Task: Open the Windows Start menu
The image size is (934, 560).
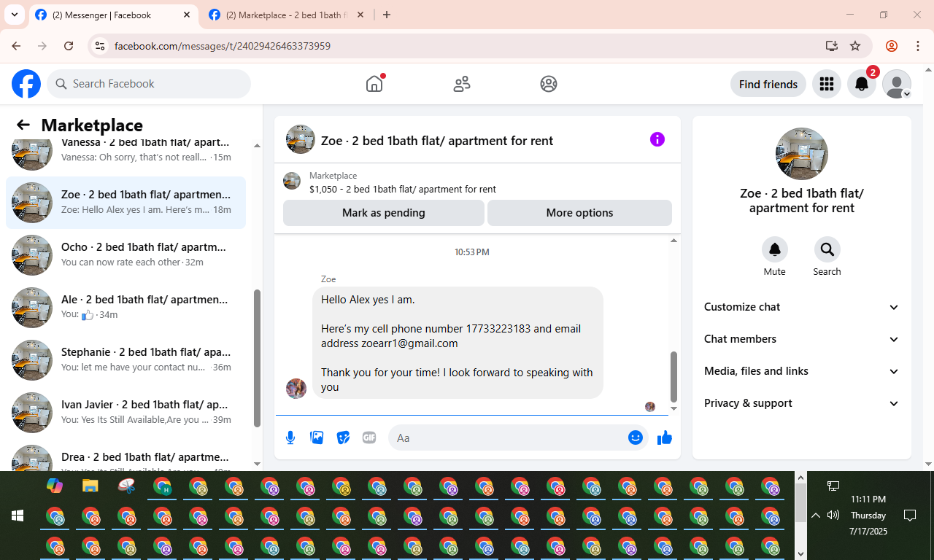Action: 18,516
